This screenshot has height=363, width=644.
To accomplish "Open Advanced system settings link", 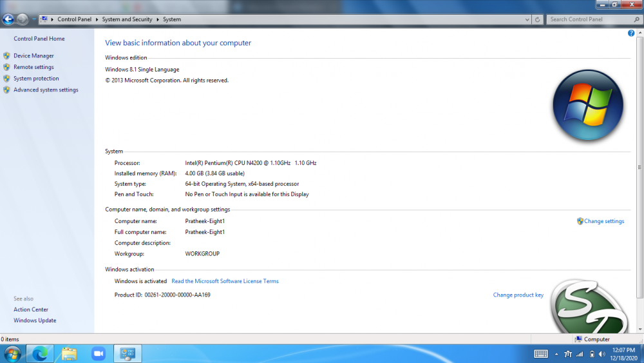I will [x=46, y=90].
